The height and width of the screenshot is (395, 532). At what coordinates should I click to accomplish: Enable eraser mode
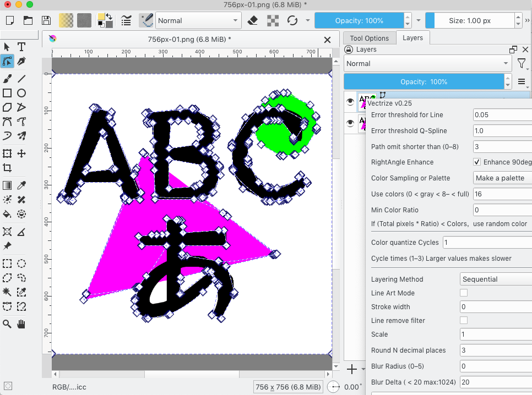(x=252, y=21)
